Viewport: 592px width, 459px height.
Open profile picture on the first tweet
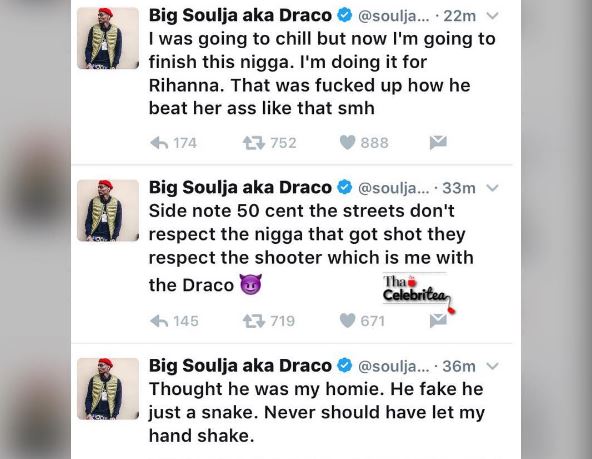pos(108,38)
